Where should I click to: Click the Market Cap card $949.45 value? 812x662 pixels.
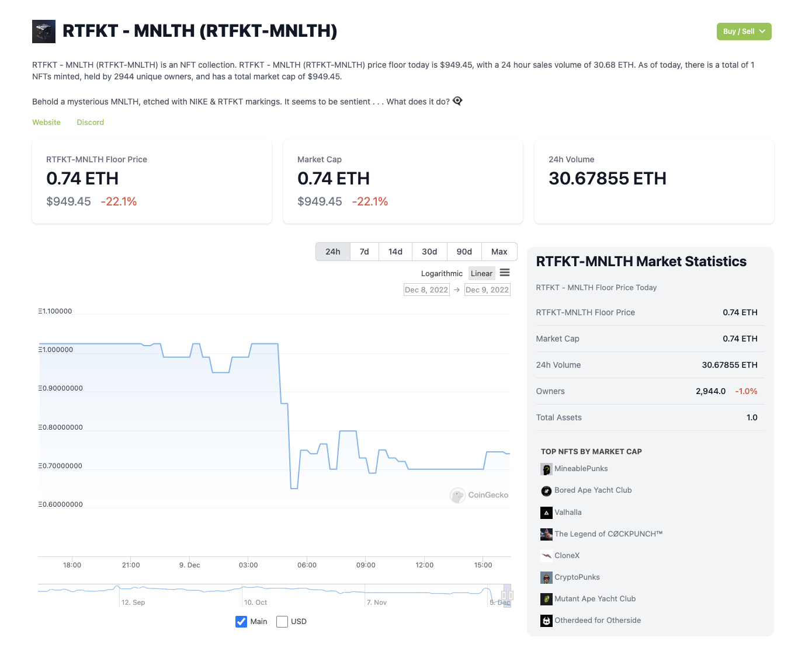[x=320, y=201]
